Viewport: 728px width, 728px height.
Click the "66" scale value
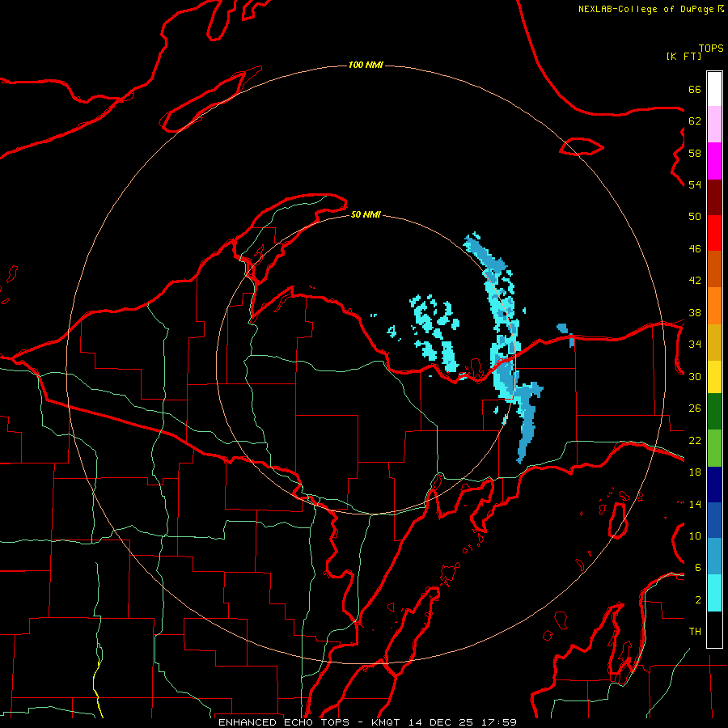(x=695, y=89)
